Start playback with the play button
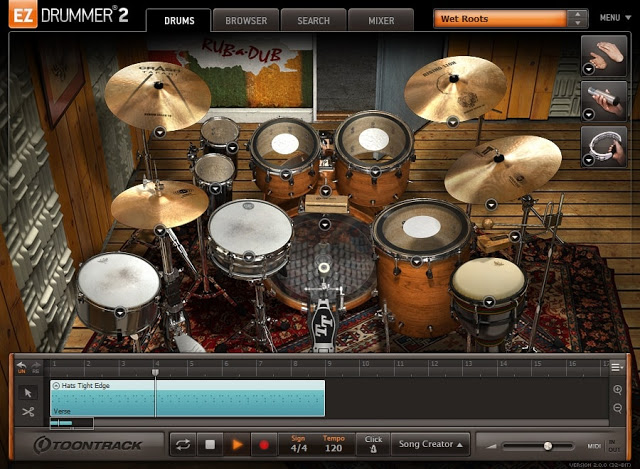 click(237, 445)
